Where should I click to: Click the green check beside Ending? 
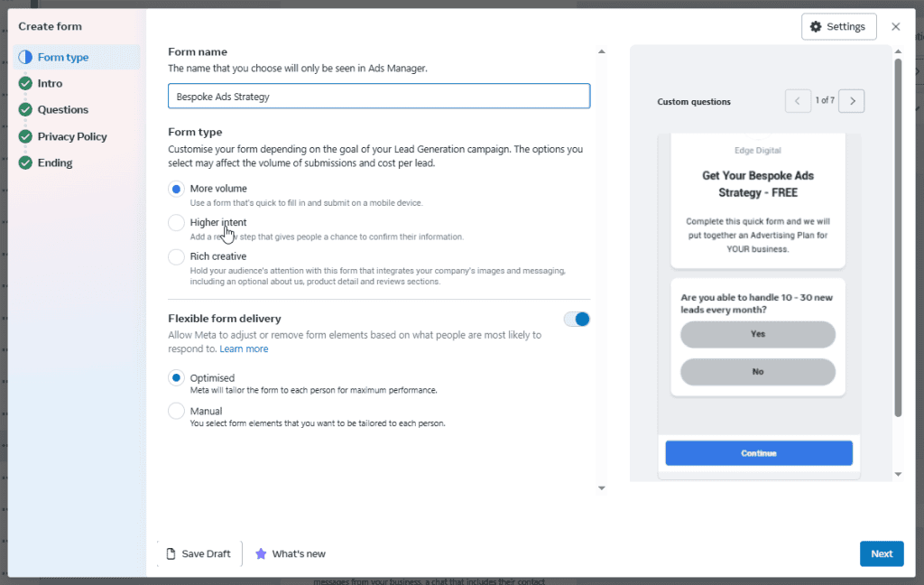point(25,162)
